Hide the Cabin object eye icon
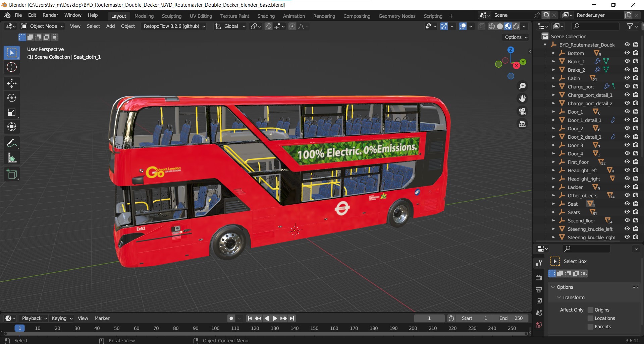Viewport: 644px width, 344px height. point(627,78)
